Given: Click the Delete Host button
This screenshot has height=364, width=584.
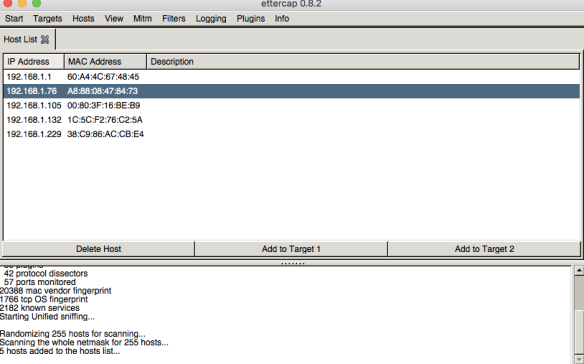Looking at the screenshot, I should coord(98,249).
